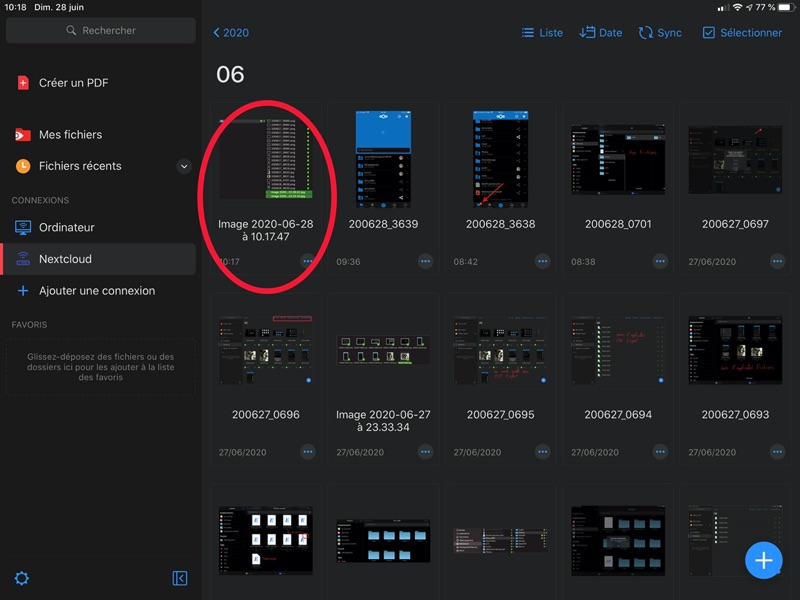Tap Créer un PDF
The height and width of the screenshot is (600, 800).
coord(73,83)
